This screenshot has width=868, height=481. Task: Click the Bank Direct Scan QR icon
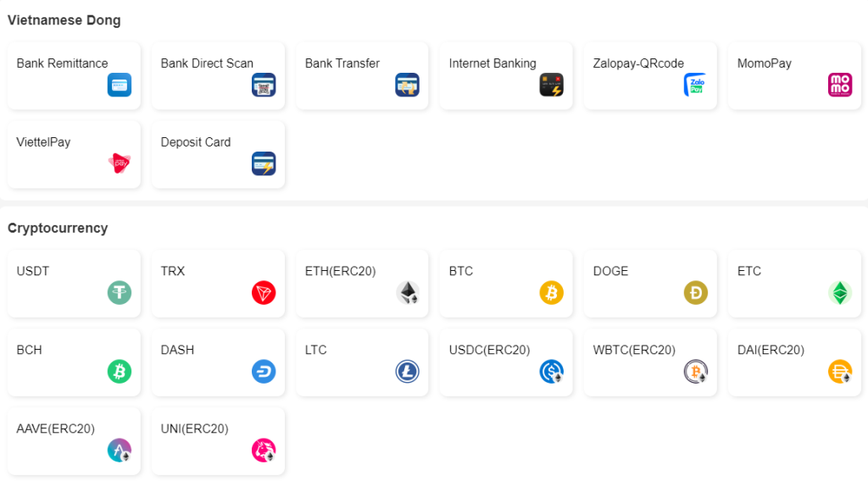(x=264, y=85)
